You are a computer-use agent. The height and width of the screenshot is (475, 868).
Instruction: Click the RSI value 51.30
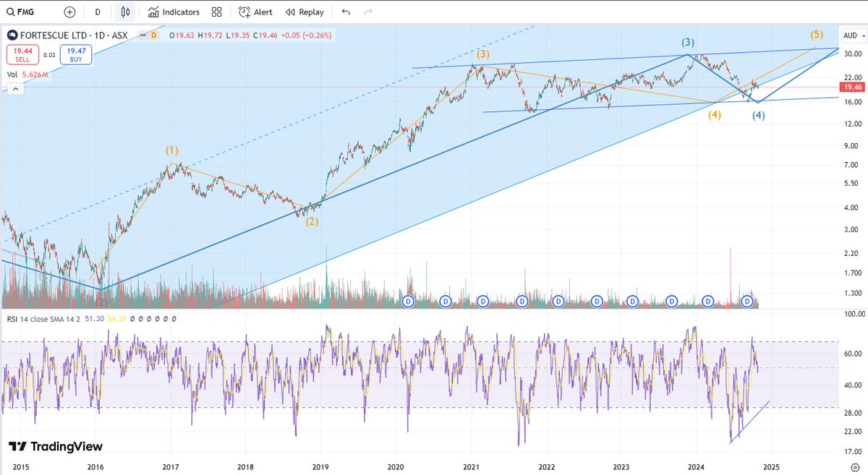click(95, 318)
